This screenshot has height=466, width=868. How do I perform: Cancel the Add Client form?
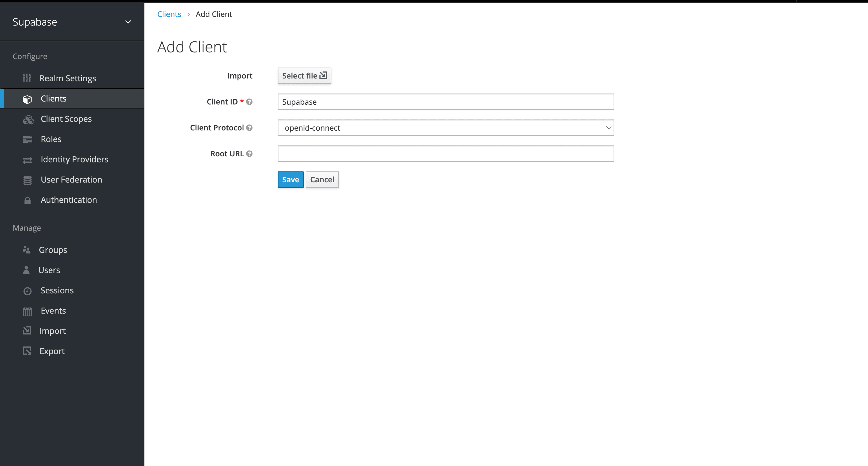[x=322, y=179]
